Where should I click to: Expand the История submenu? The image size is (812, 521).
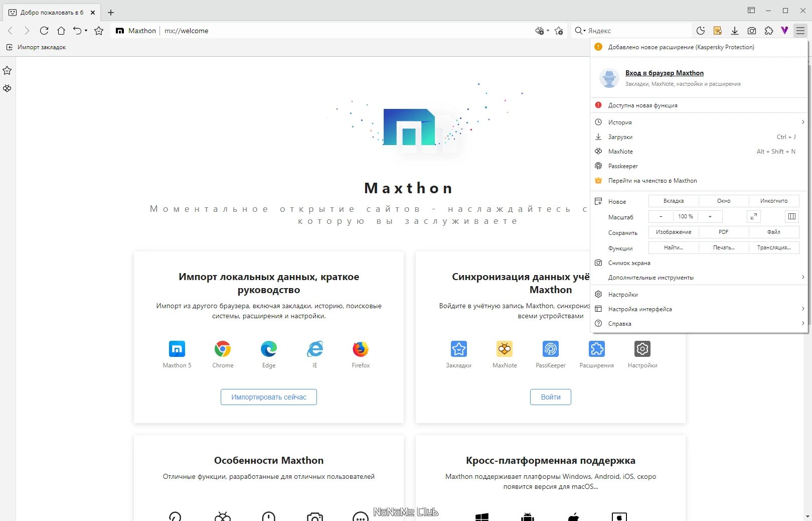(699, 122)
